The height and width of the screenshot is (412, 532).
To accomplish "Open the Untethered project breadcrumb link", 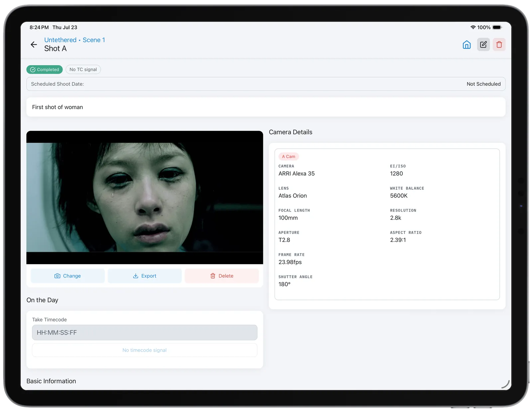I will tap(60, 40).
